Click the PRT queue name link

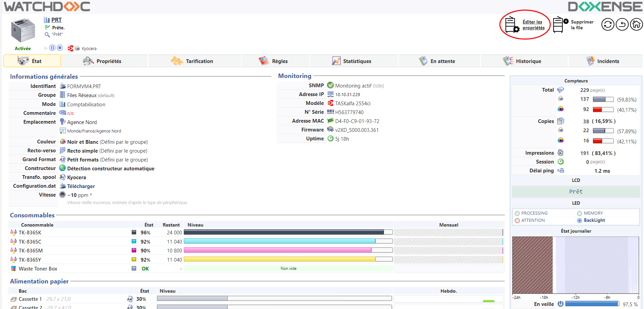click(57, 20)
